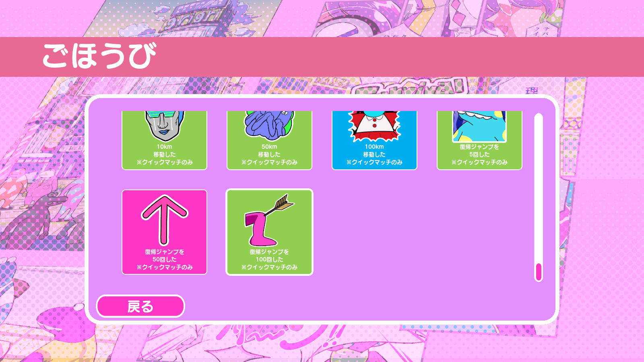
Task: Click the 10km 移動した reward label
Action: (x=164, y=150)
